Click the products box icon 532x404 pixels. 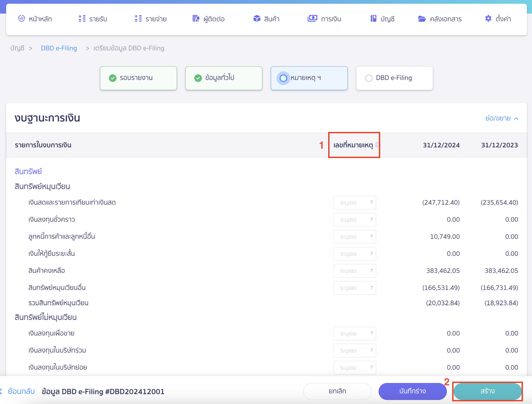[x=257, y=18]
